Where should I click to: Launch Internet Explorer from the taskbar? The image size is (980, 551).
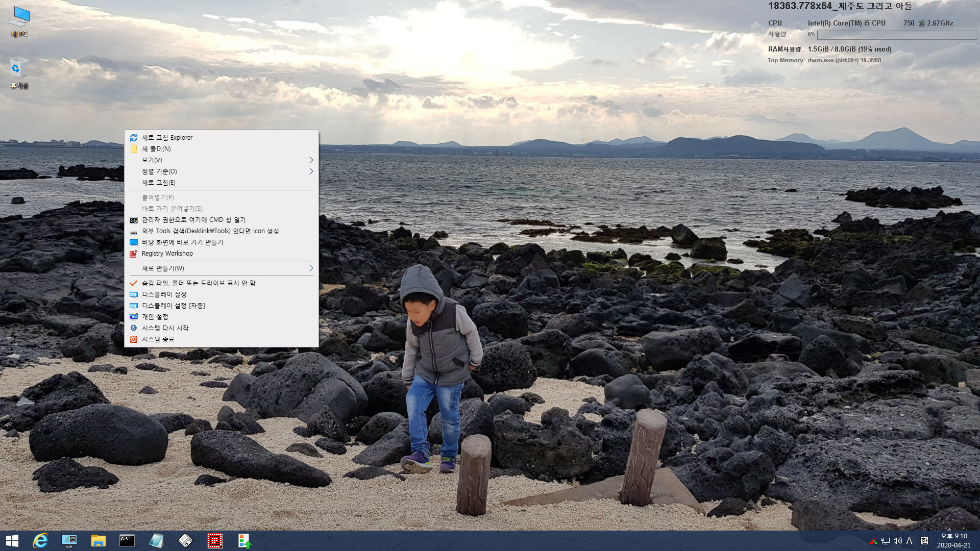pos(40,541)
